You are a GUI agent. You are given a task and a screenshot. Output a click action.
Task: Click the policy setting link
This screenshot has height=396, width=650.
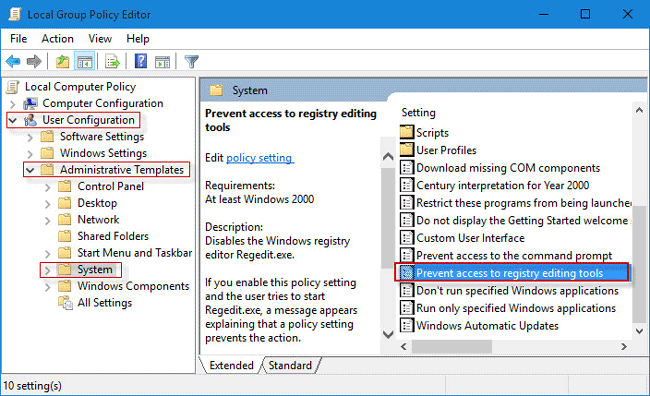point(260,158)
